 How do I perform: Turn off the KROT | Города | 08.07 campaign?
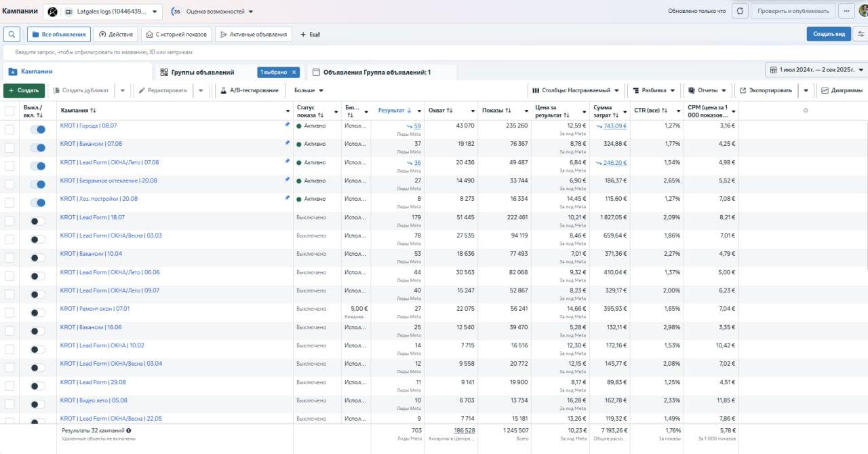(x=38, y=129)
